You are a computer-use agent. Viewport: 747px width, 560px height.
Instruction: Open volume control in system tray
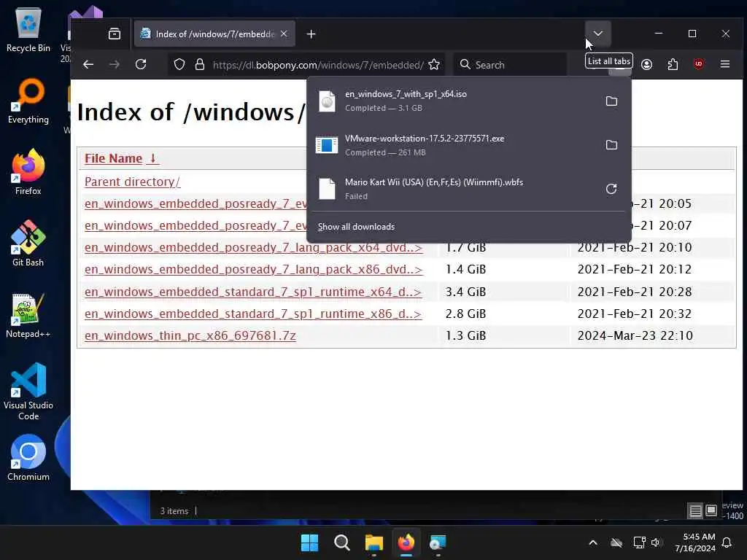click(656, 542)
